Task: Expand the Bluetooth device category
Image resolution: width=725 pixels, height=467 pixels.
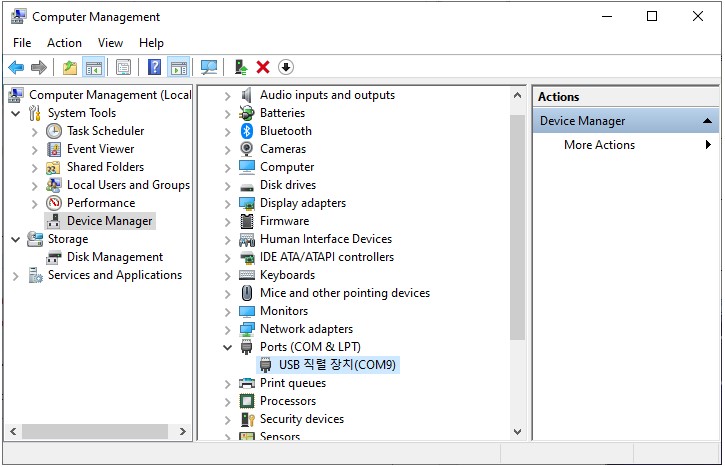Action: (x=228, y=131)
